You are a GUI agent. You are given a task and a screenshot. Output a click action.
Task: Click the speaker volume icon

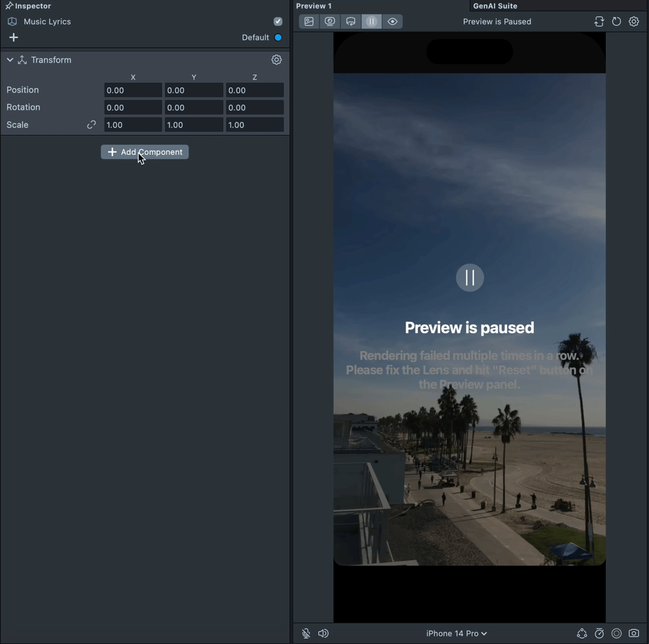click(323, 633)
